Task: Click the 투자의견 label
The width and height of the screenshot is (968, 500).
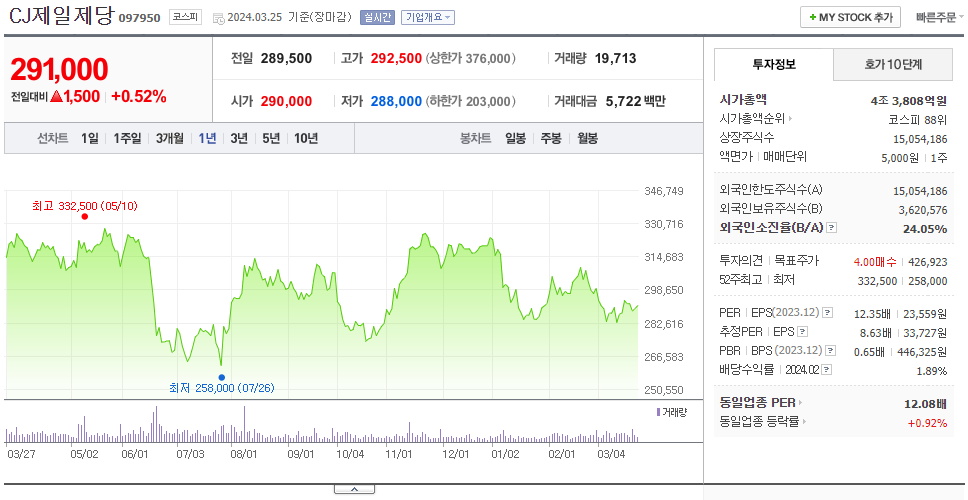Action: 741,260
